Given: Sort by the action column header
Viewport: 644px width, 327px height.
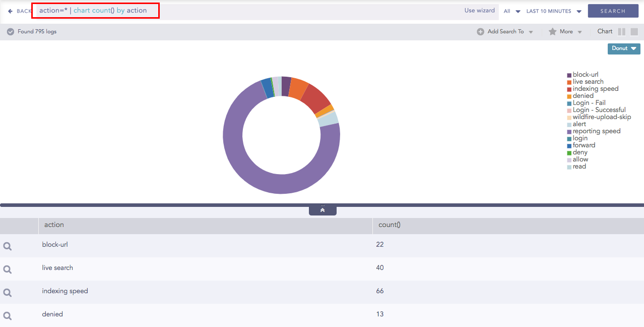Looking at the screenshot, I should [x=54, y=225].
